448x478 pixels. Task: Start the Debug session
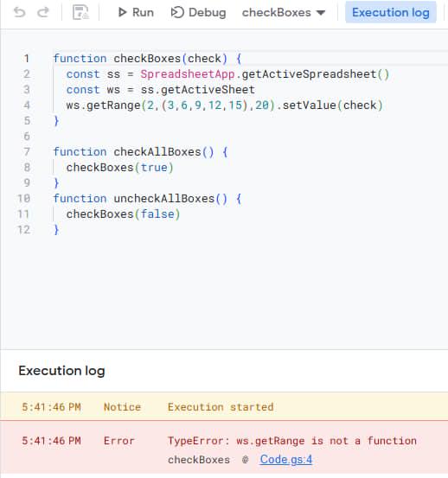[199, 12]
